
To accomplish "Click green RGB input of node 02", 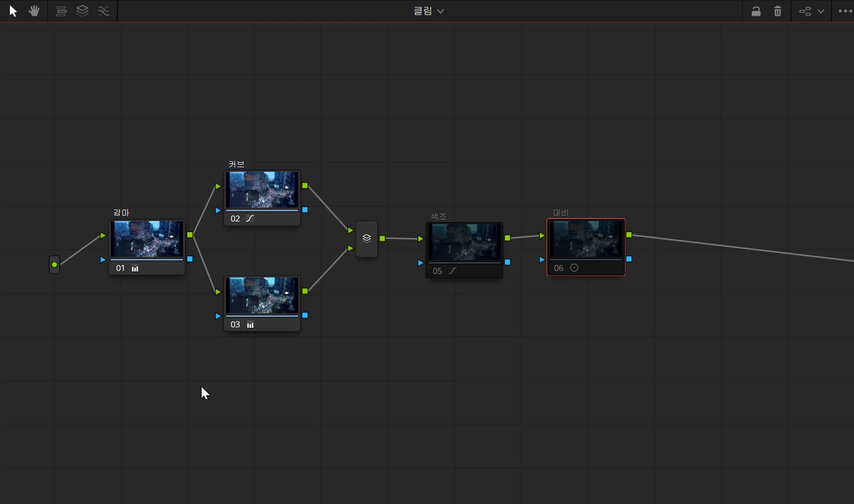I will click(x=218, y=186).
